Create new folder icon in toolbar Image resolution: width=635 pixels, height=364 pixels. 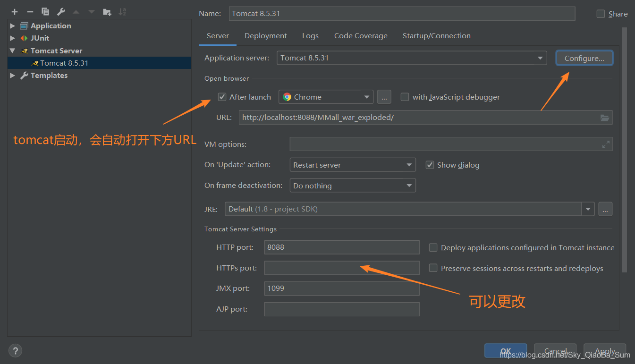pyautogui.click(x=107, y=12)
